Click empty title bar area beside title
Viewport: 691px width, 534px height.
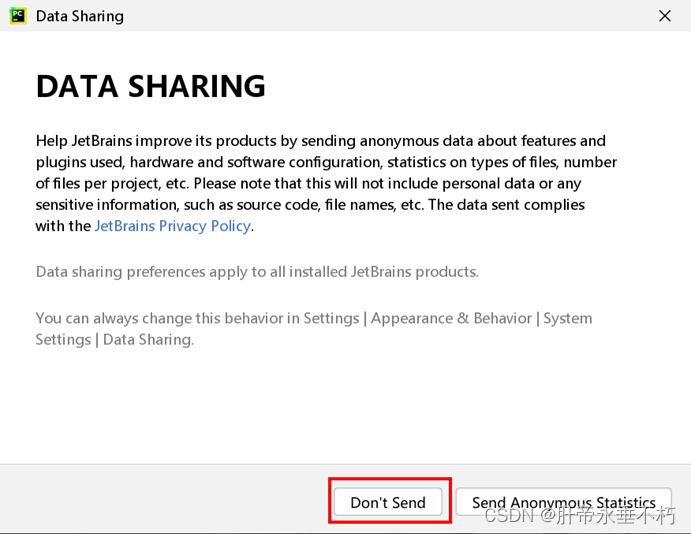click(x=388, y=16)
